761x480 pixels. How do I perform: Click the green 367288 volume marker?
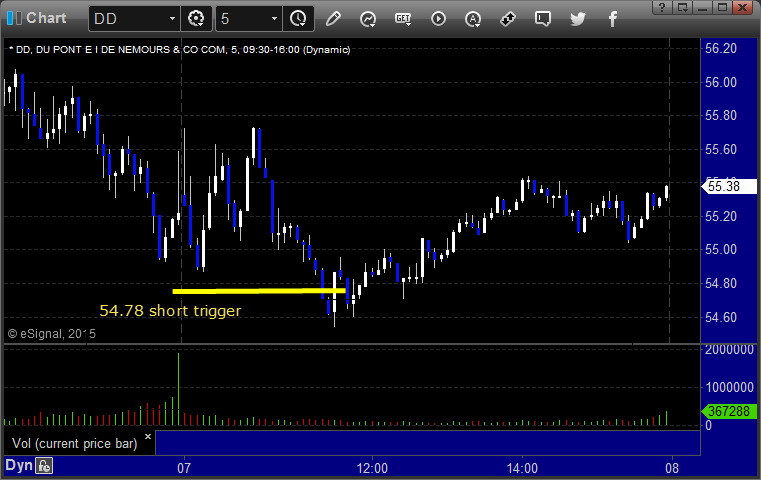729,412
